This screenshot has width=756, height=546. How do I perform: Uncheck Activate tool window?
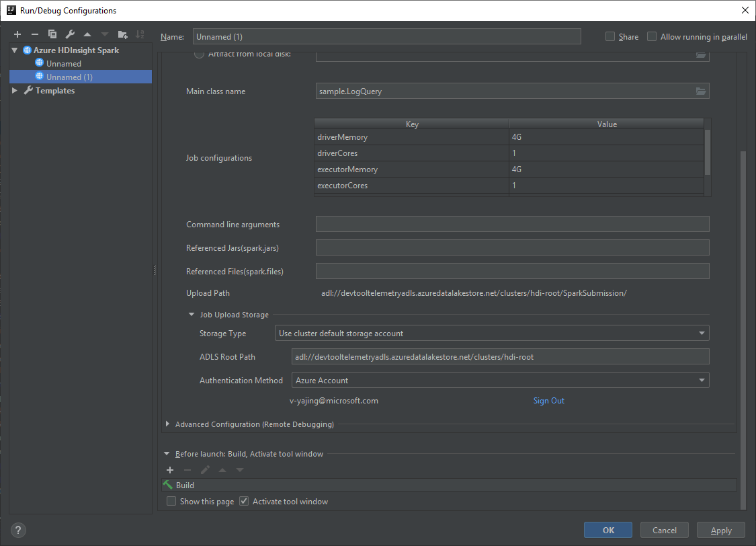[243, 501]
